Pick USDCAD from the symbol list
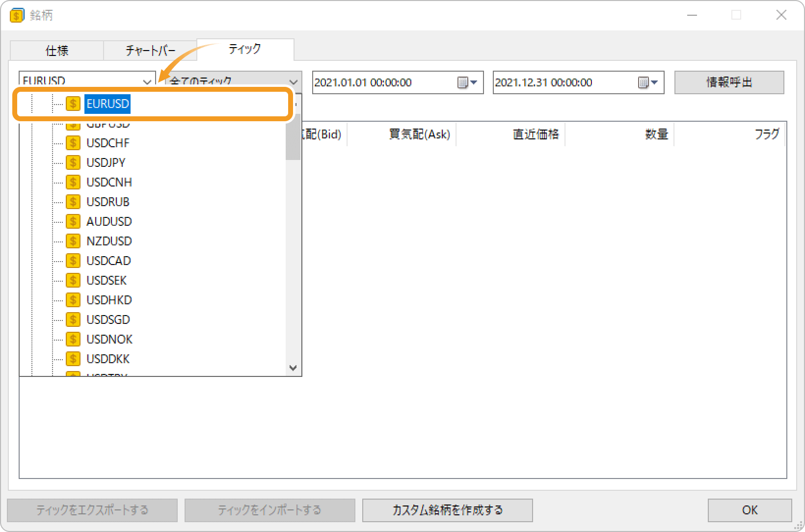Image resolution: width=805 pixels, height=532 pixels. pos(108,261)
